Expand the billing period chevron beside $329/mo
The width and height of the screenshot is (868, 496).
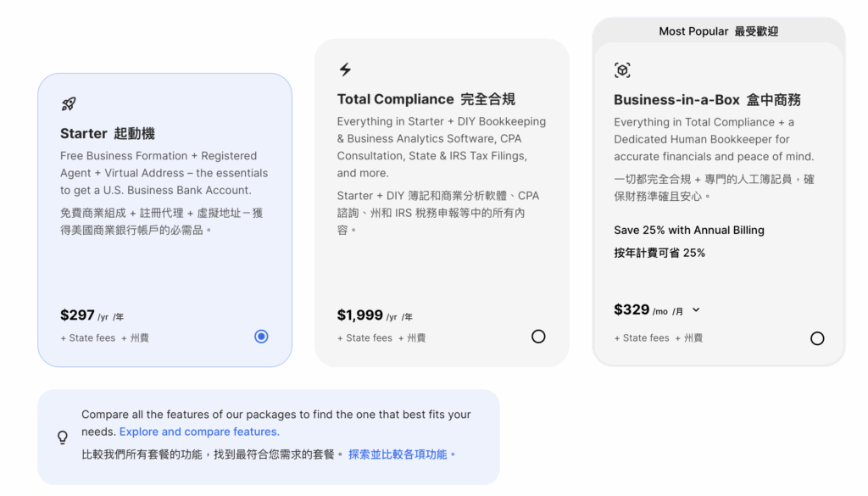pos(696,310)
